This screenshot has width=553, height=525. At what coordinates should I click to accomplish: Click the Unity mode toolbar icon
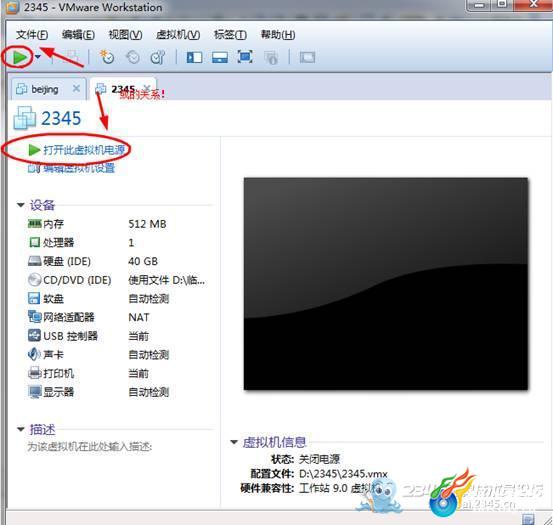(x=271, y=57)
